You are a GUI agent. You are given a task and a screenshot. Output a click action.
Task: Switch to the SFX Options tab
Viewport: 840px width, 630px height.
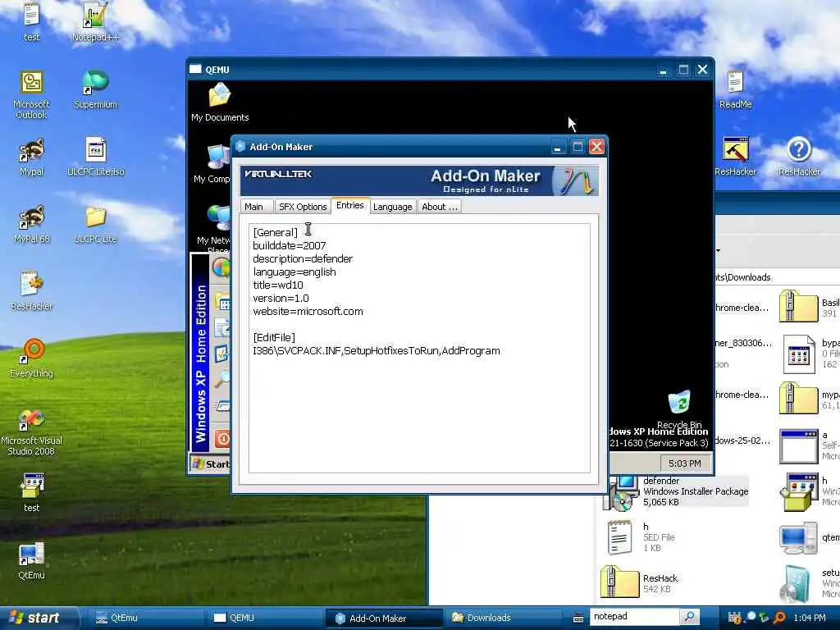coord(303,207)
